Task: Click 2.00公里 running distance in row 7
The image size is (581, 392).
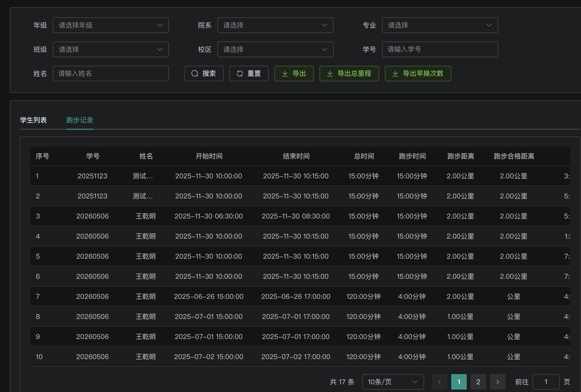Action: (x=460, y=297)
